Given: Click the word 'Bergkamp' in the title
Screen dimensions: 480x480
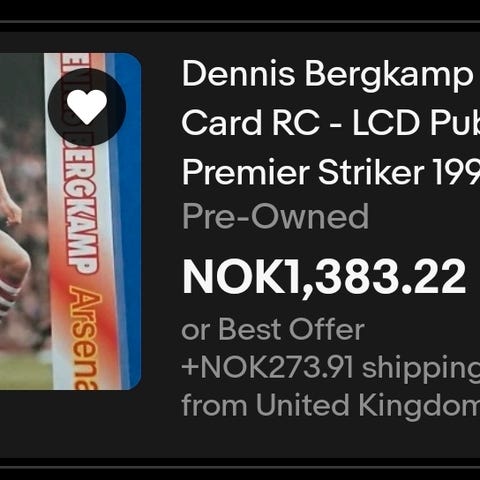Looking at the screenshot, I should coord(389,76).
